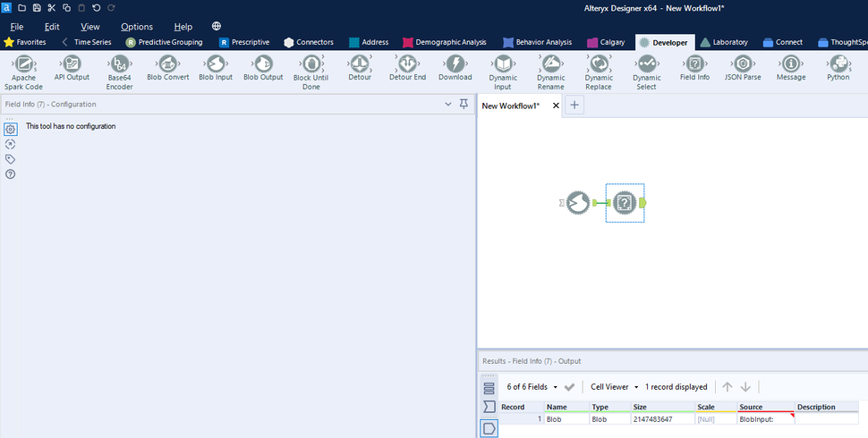Switch to the Address palette tab
The height and width of the screenshot is (438, 868).
369,42
